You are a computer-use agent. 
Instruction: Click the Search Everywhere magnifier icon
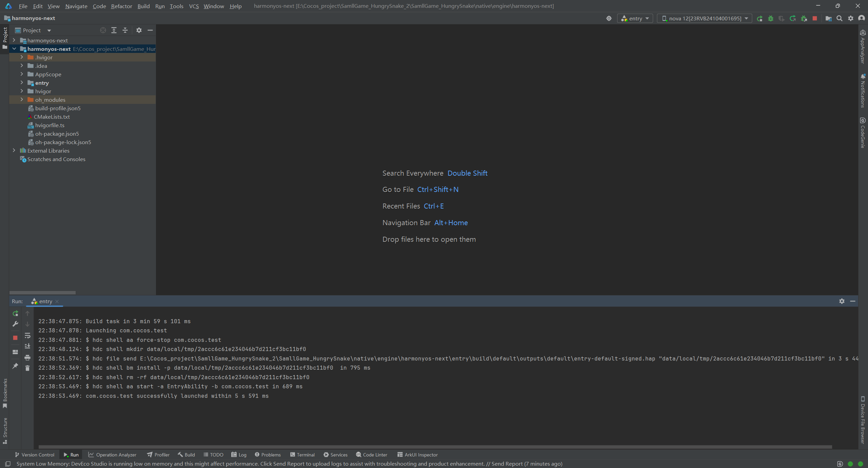[x=840, y=18]
